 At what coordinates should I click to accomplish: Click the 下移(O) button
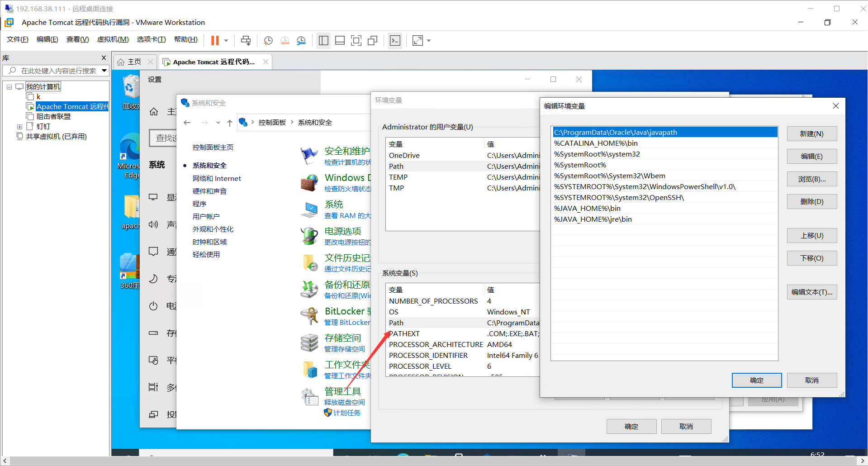coord(812,258)
